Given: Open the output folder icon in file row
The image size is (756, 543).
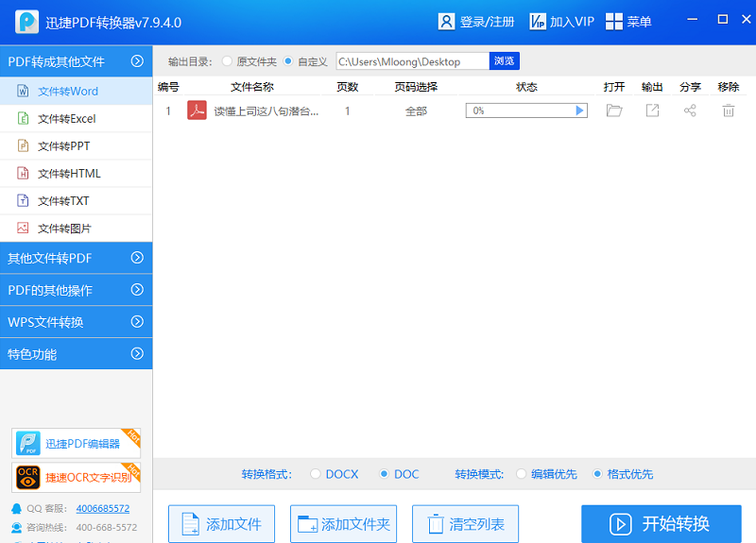Looking at the screenshot, I should 614,110.
